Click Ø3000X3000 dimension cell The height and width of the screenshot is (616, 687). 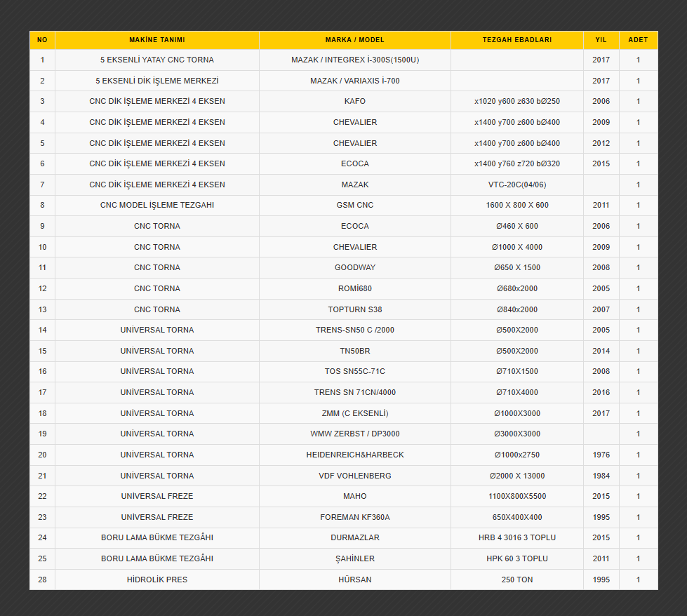click(x=517, y=434)
